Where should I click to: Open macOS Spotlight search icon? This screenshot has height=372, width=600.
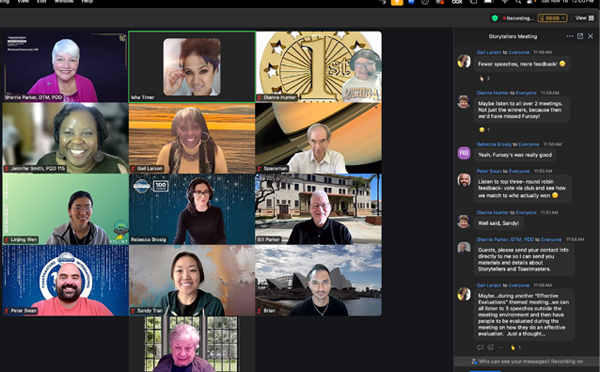click(x=518, y=2)
